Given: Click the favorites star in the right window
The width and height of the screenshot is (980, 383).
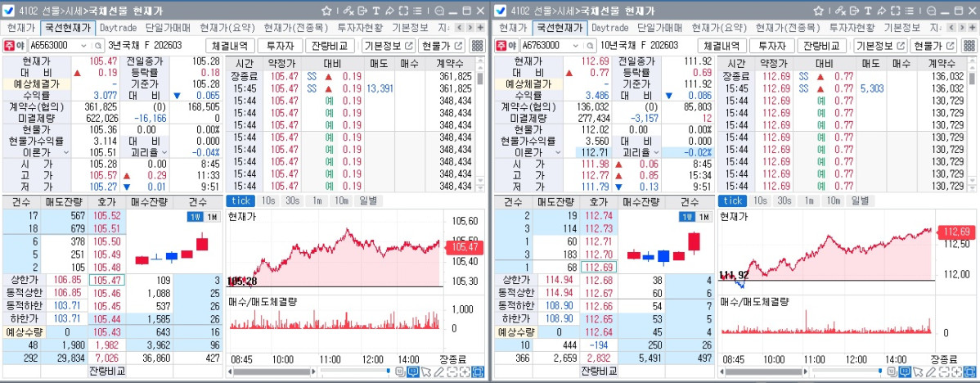Looking at the screenshot, I should click(818, 11).
